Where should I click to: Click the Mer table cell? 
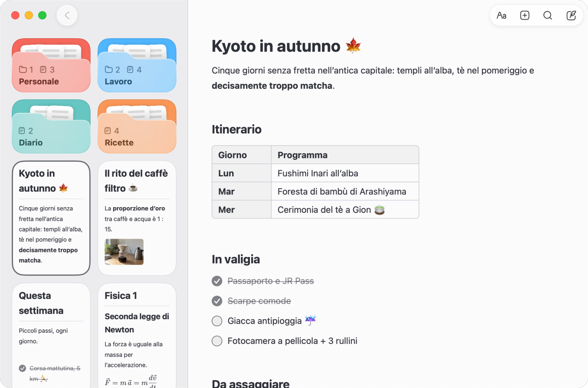242,209
